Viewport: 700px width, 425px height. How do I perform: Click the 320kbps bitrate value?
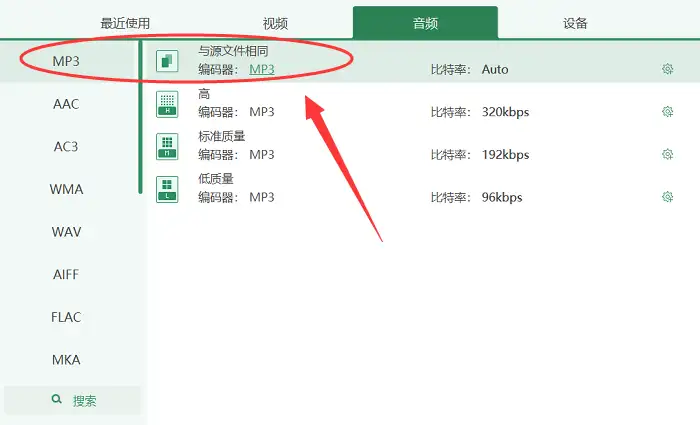505,112
